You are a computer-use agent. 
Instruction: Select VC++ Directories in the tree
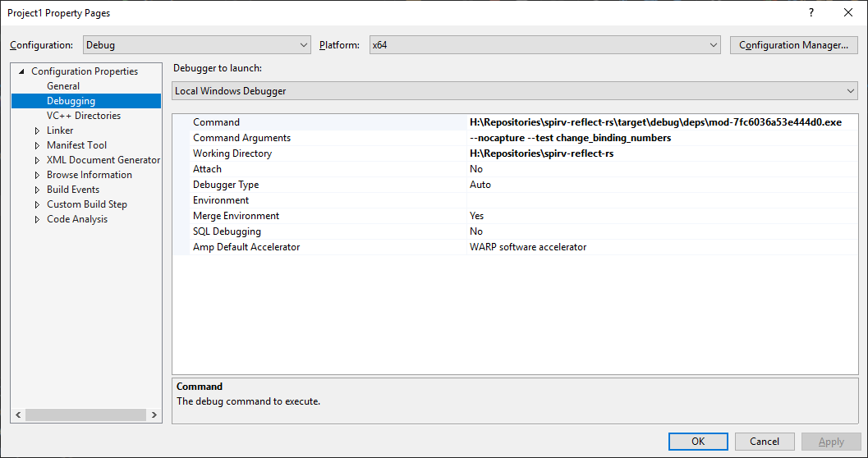84,116
